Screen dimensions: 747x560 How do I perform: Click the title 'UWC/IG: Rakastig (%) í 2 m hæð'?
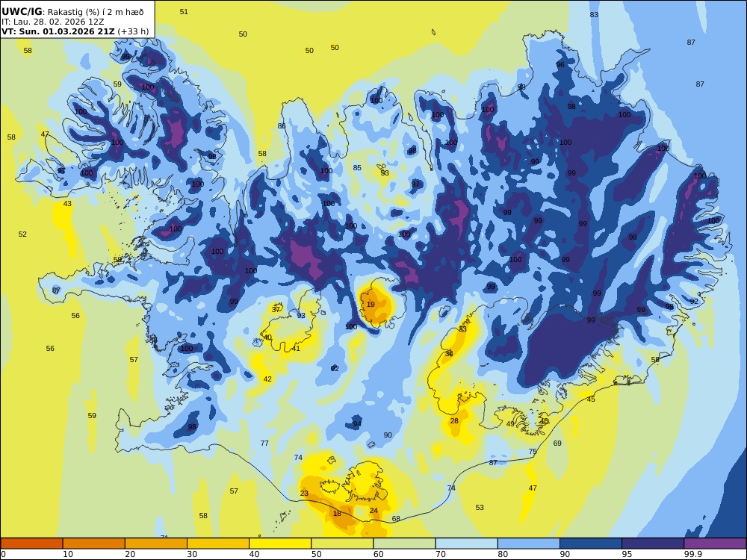tap(72, 12)
